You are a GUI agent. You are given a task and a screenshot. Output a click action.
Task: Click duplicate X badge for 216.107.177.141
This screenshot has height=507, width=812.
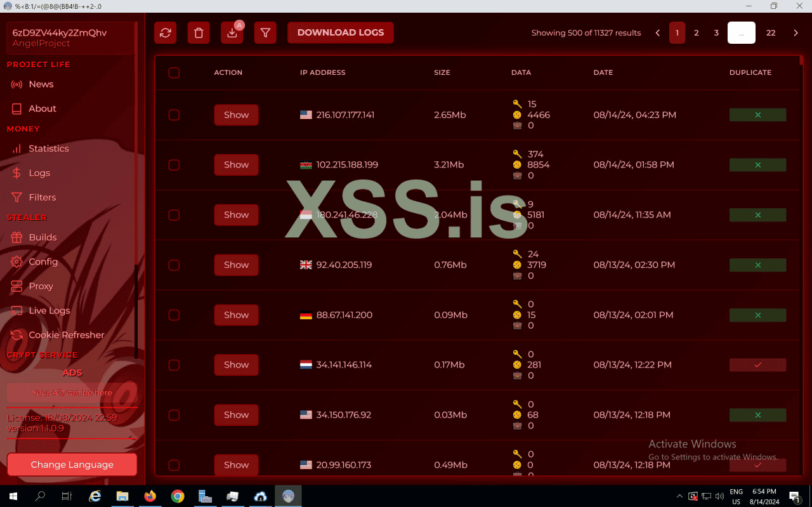pos(757,115)
